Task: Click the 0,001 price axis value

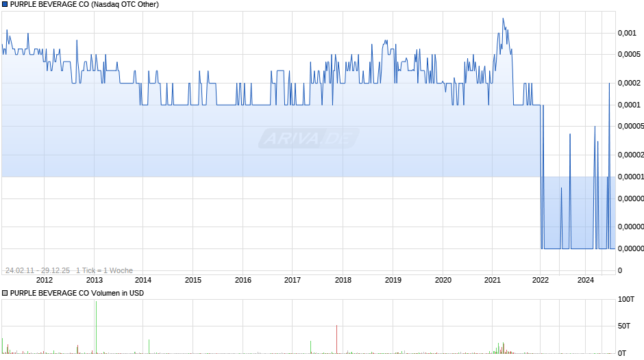Action: 627,34
